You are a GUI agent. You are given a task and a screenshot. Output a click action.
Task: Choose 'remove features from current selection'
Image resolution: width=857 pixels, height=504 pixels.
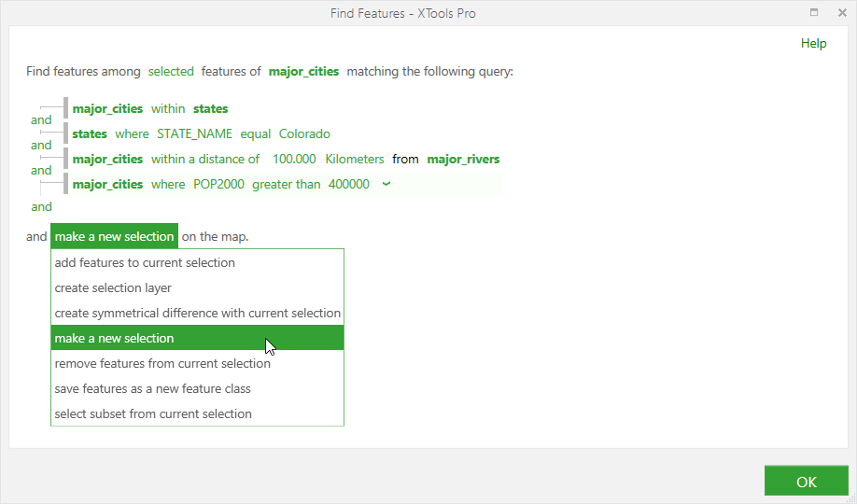pyautogui.click(x=197, y=363)
